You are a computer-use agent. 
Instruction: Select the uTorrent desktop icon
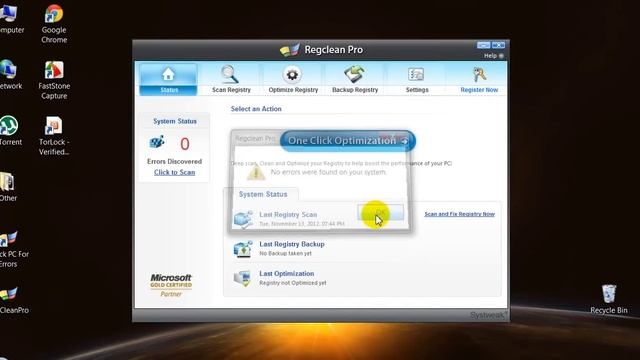pyautogui.click(x=10, y=131)
